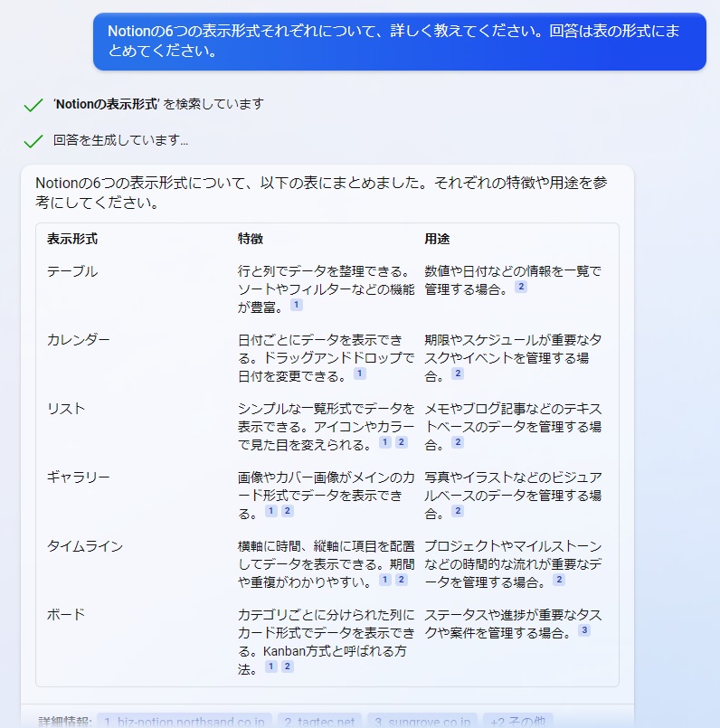Click the green checkmark beside 回答を生成しています
This screenshot has width=720, height=728.
[33, 141]
